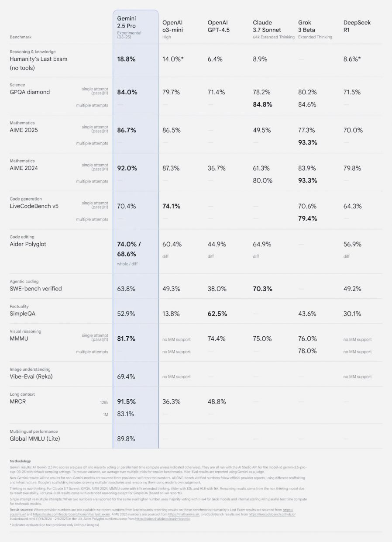Screen dimensions: 392x542
Task: Follow the matharena.ai link
Action: (184, 513)
